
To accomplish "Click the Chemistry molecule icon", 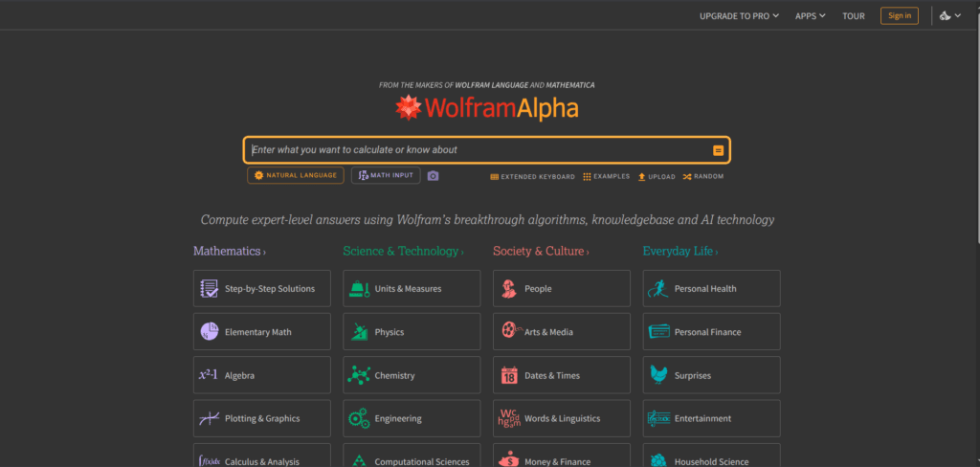I will (359, 375).
